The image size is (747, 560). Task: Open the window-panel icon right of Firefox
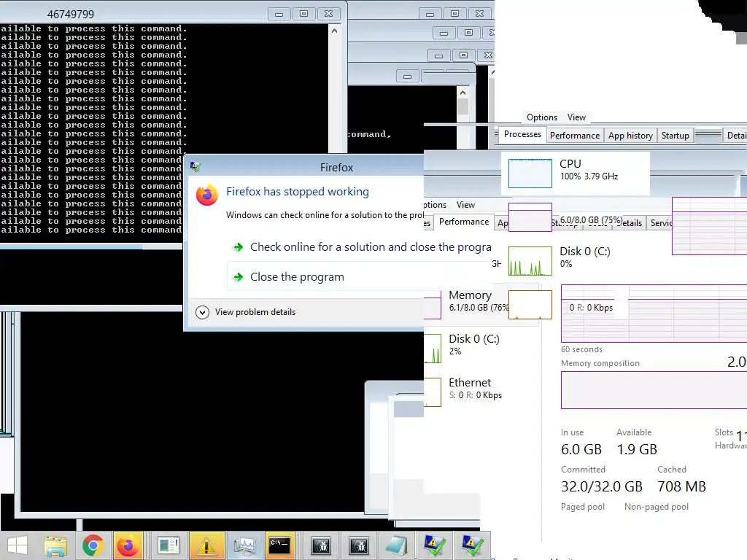pyautogui.click(x=168, y=545)
